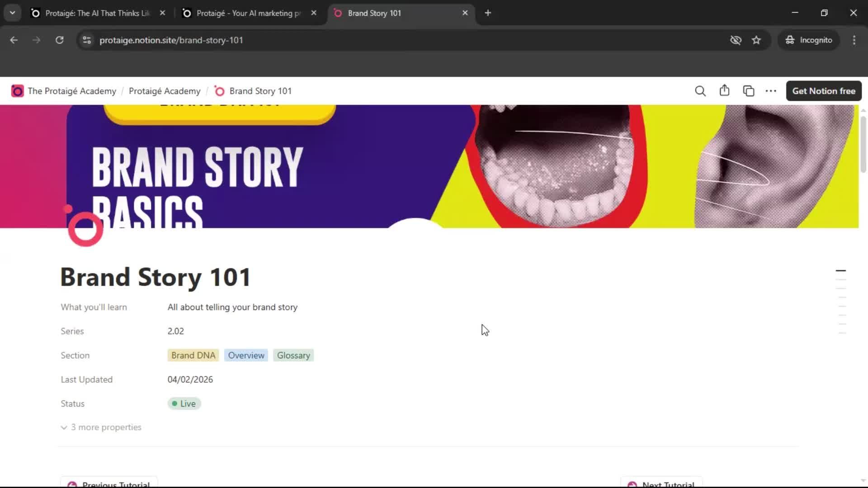Screen dimensions: 868x488
Task: Expand the 3 more properties section
Action: (106, 427)
